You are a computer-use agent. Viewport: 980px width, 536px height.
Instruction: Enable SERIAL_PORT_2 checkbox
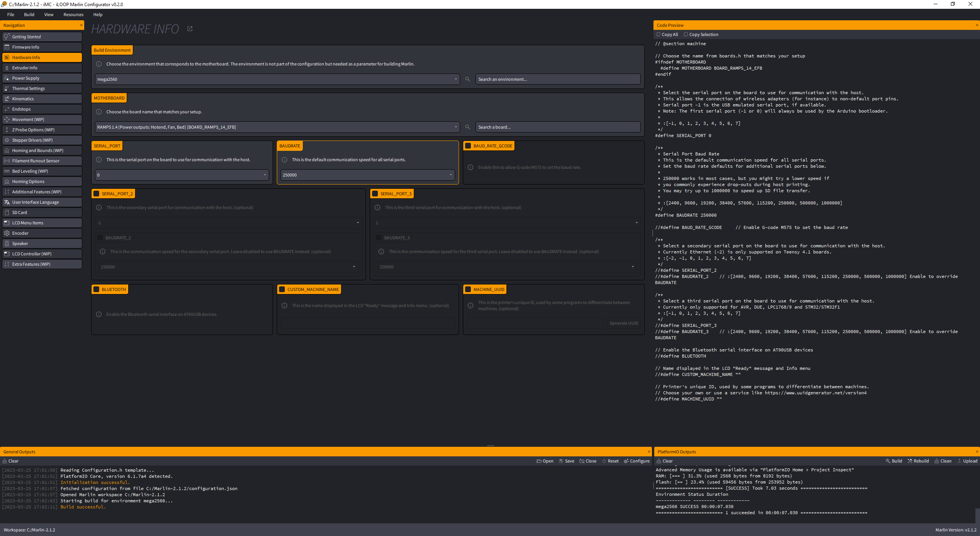click(x=96, y=194)
